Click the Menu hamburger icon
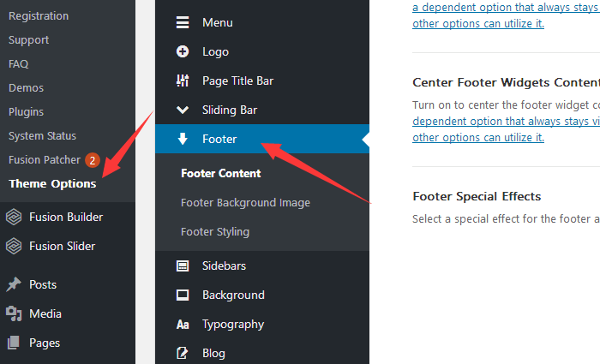Viewport: 600px width, 364px height. (x=183, y=22)
